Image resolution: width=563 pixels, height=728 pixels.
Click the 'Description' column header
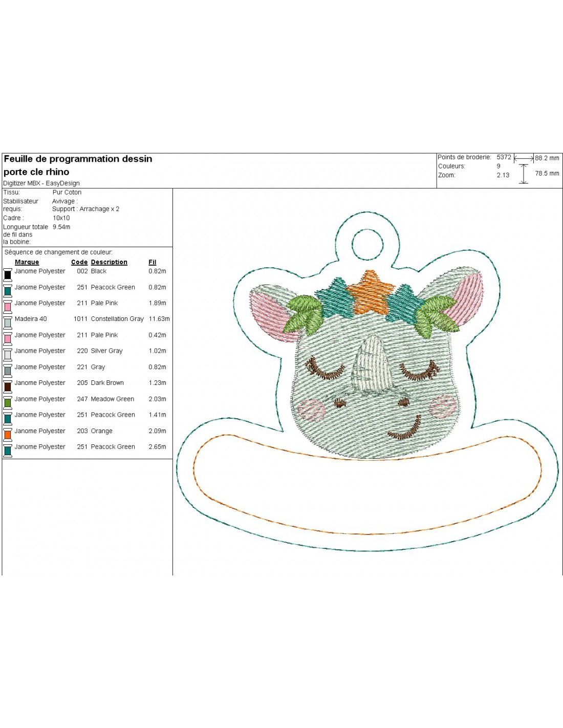point(109,262)
